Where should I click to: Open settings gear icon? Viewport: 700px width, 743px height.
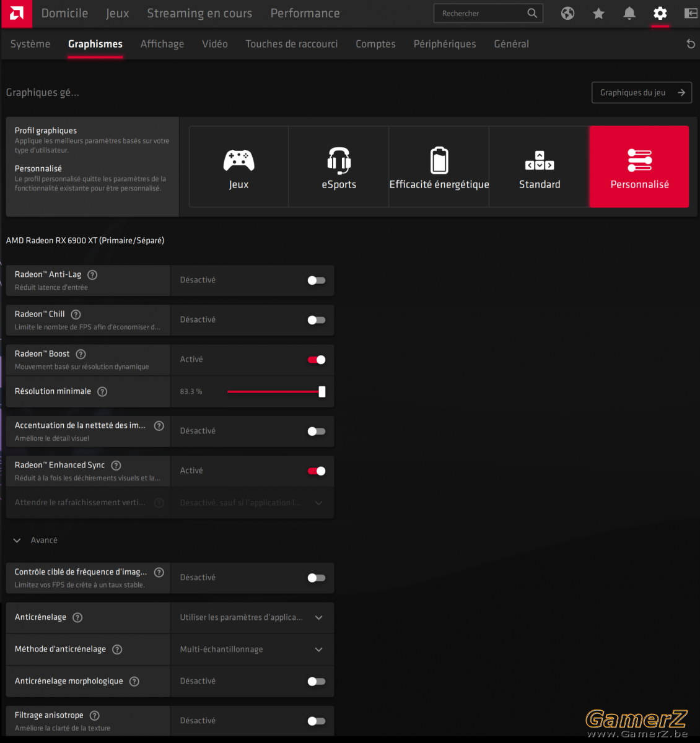coord(660,13)
